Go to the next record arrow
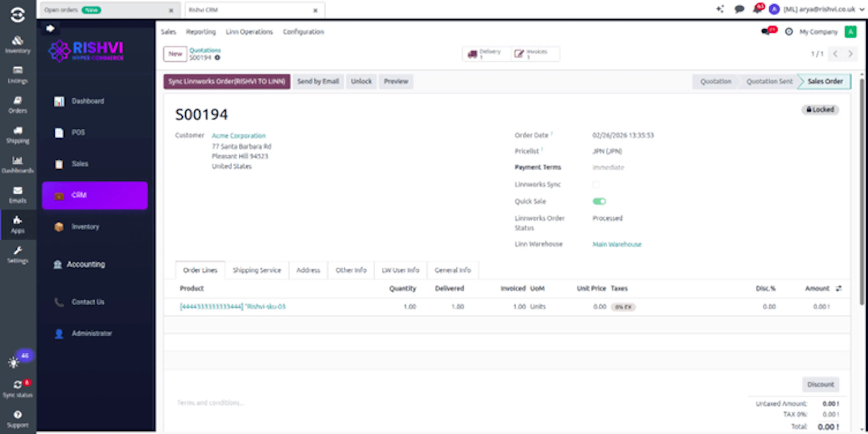 coord(850,54)
